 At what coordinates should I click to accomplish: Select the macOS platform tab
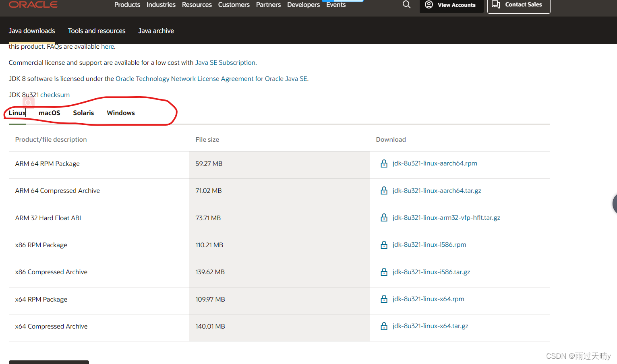(x=50, y=113)
